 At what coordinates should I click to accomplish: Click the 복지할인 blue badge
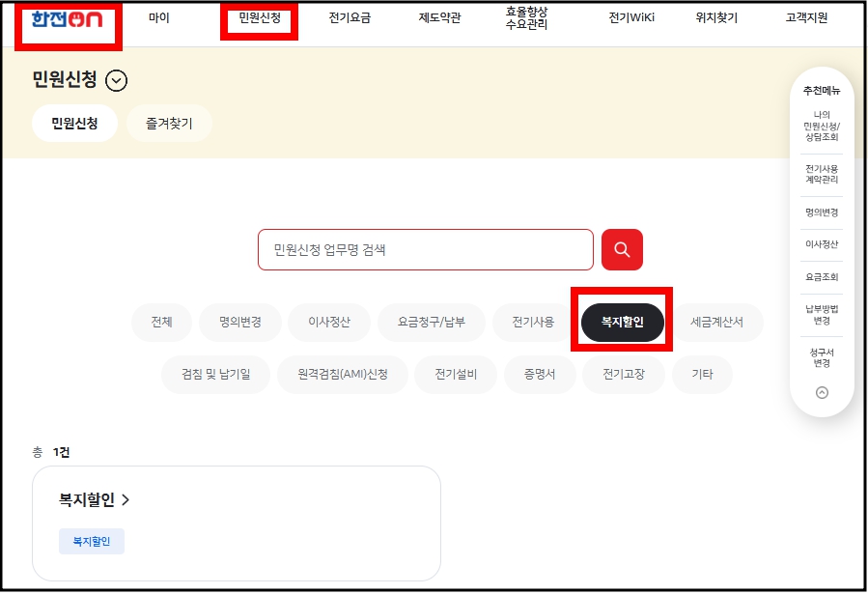tap(94, 541)
